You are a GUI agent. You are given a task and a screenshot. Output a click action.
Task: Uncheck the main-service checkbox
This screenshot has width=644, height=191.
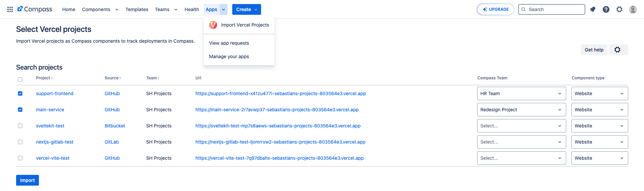point(20,110)
